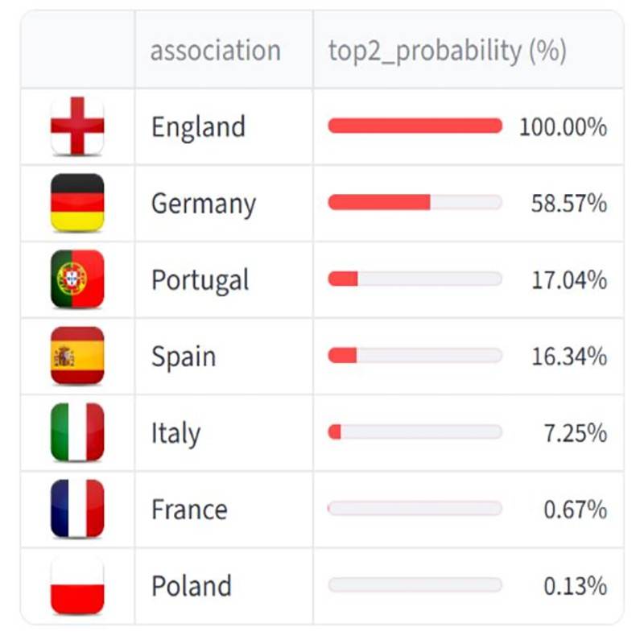Click the Portugal flag icon
The width and height of the screenshot is (644, 644).
point(77,279)
